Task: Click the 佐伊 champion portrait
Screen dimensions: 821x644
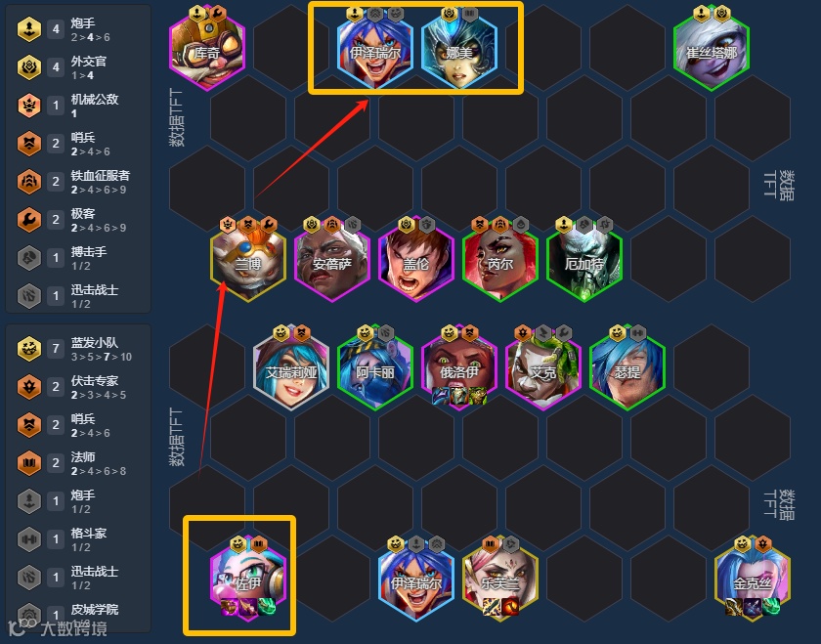Action: 248,580
